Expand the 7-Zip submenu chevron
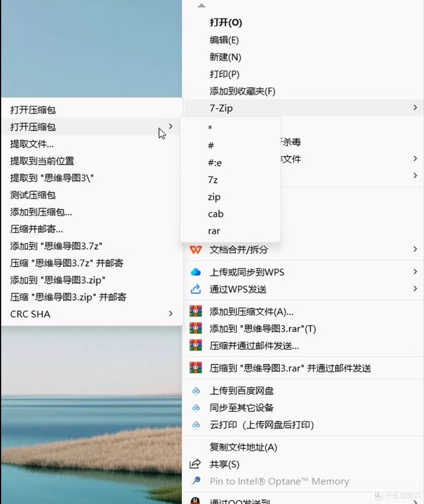 [415, 107]
